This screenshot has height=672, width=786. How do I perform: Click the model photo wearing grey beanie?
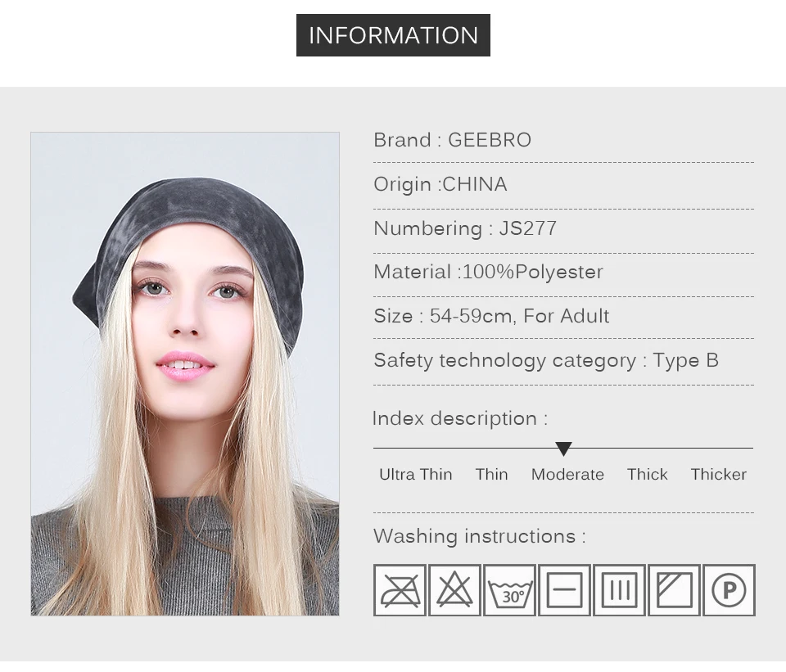[x=185, y=374]
